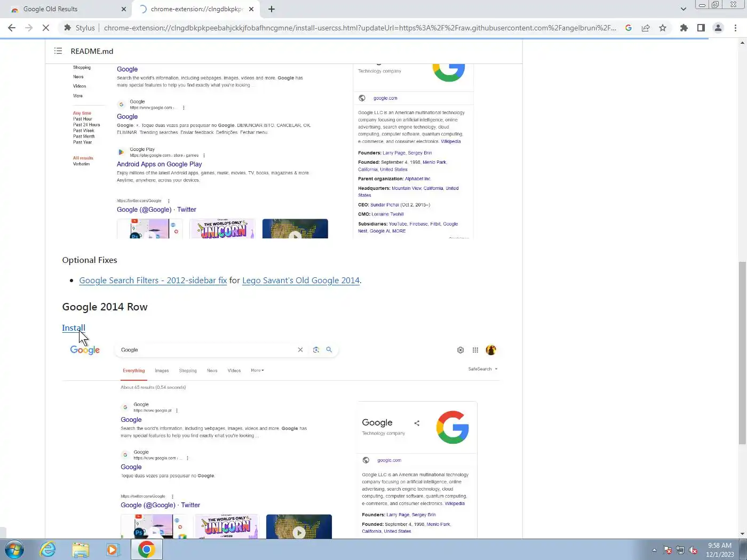Open Windows Media Player from the taskbar
Screen dimensions: 747x560
pos(113,549)
